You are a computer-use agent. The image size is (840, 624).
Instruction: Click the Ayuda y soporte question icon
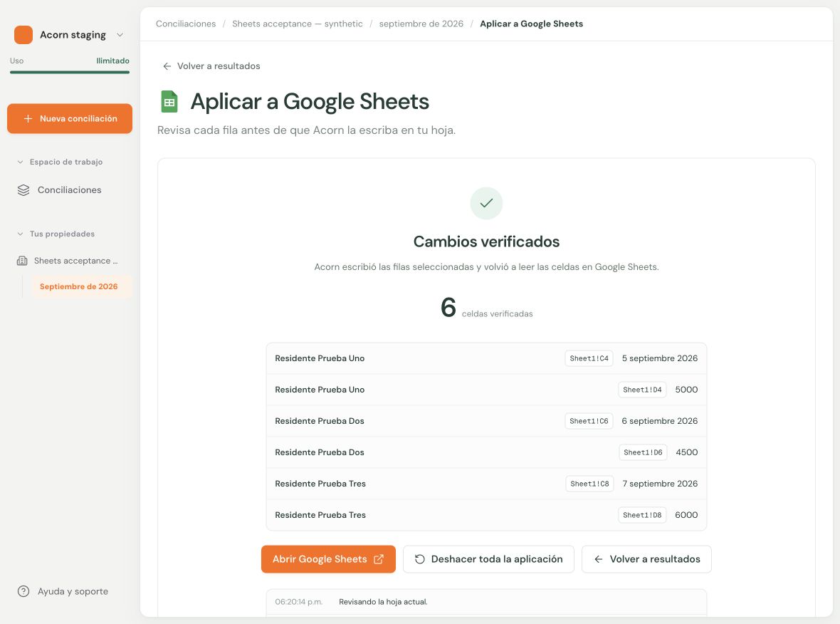point(23,591)
